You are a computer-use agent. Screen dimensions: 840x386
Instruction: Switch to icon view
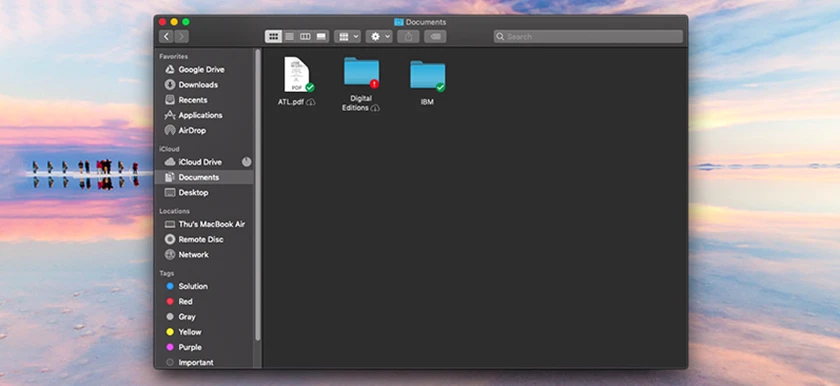pos(273,36)
